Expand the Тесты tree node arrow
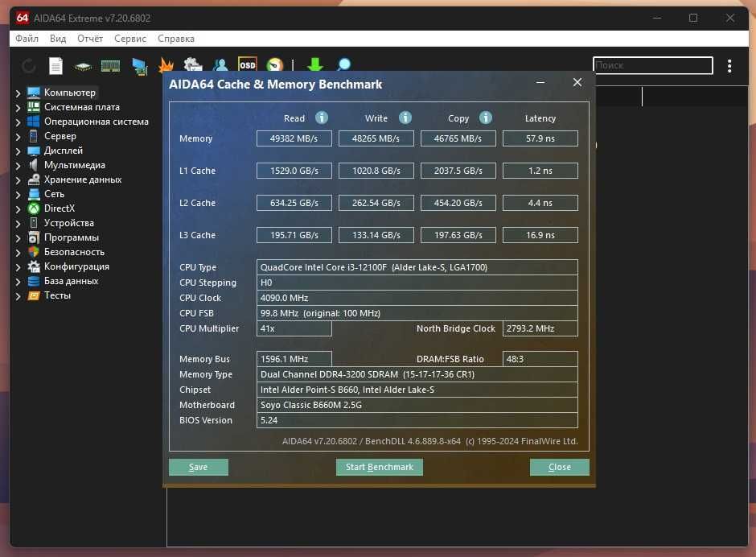 tap(18, 295)
